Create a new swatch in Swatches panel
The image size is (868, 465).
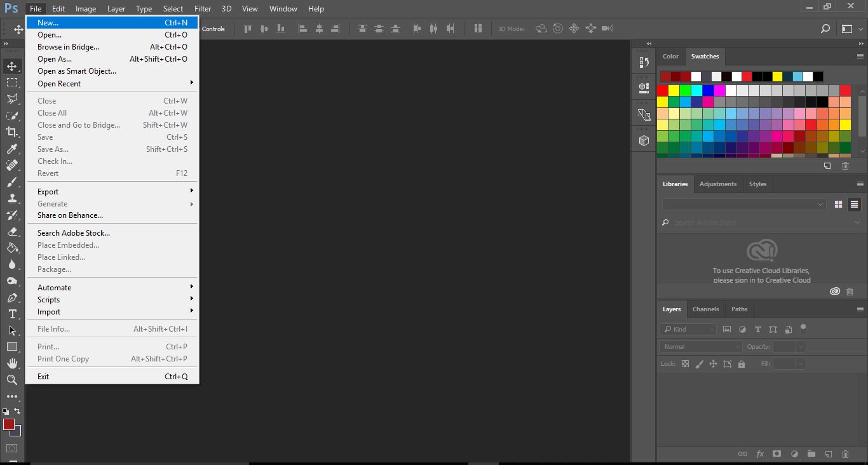(x=827, y=166)
